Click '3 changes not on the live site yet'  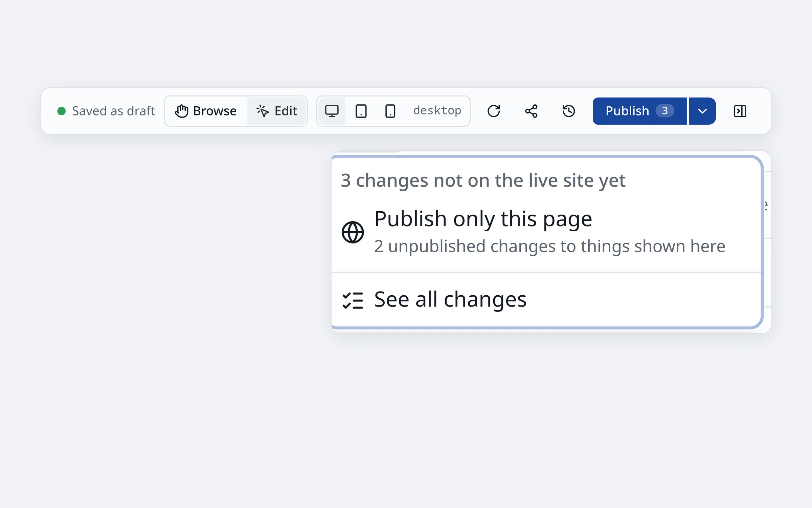[483, 181]
